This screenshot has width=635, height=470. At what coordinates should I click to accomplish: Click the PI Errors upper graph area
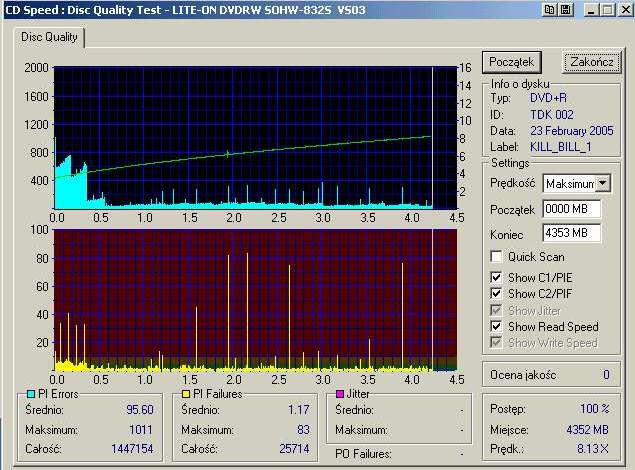point(256,138)
